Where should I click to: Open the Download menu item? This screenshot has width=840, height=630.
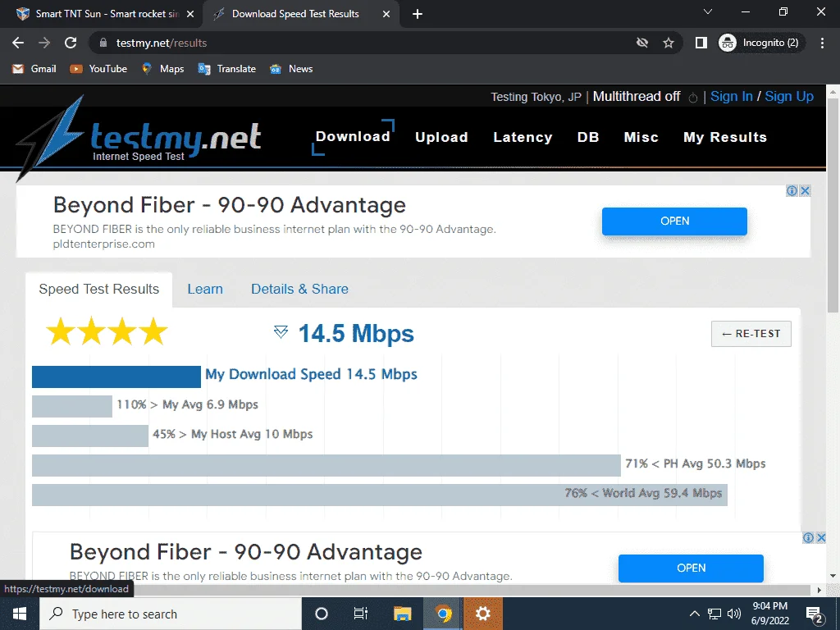tap(353, 137)
